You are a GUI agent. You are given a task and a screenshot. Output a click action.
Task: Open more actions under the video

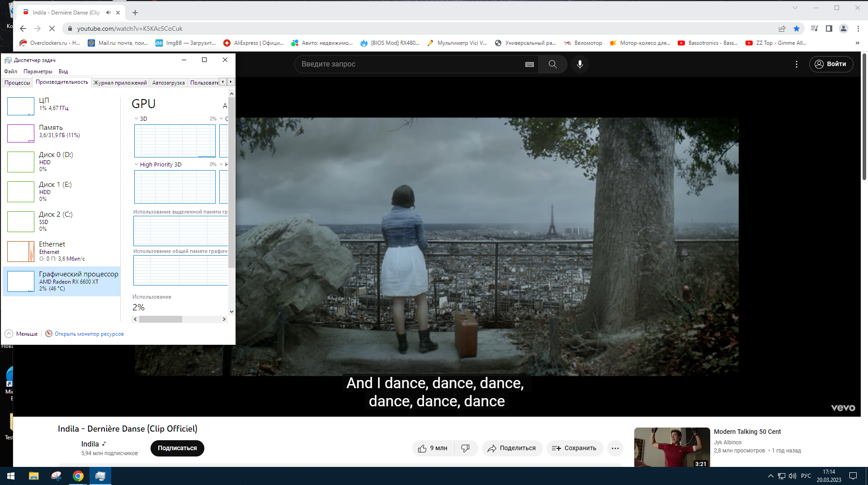pos(615,448)
